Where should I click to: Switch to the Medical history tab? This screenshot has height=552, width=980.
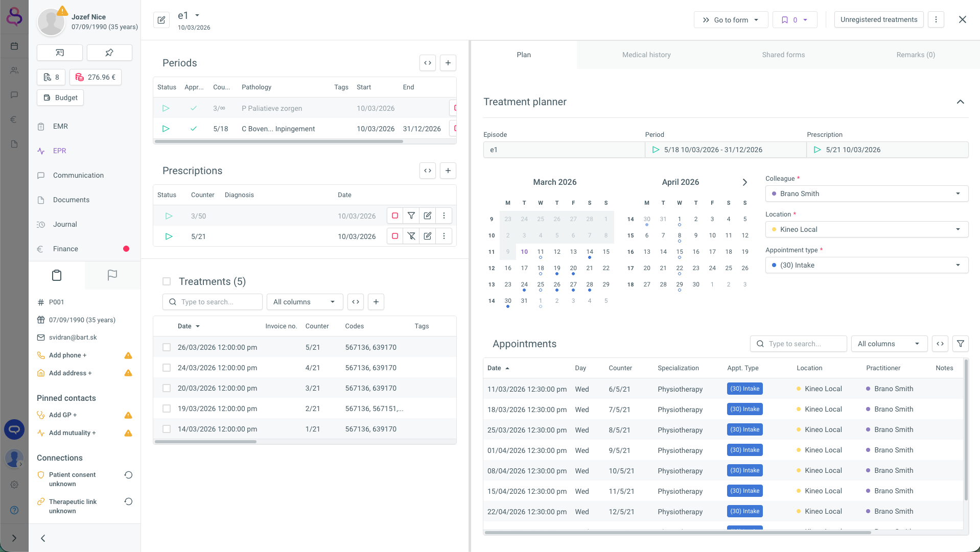(x=646, y=55)
